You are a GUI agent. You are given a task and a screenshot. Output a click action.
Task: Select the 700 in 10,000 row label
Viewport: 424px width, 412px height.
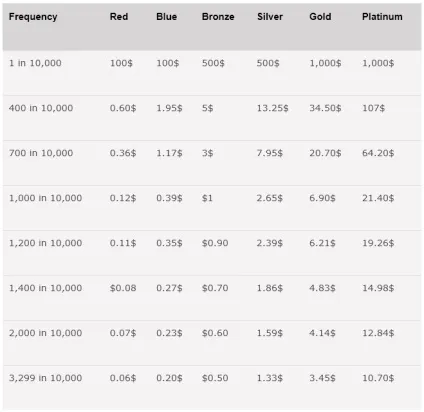pyautogui.click(x=41, y=153)
